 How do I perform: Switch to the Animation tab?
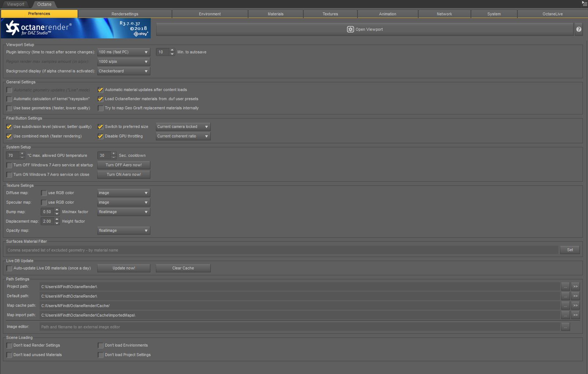(x=387, y=14)
